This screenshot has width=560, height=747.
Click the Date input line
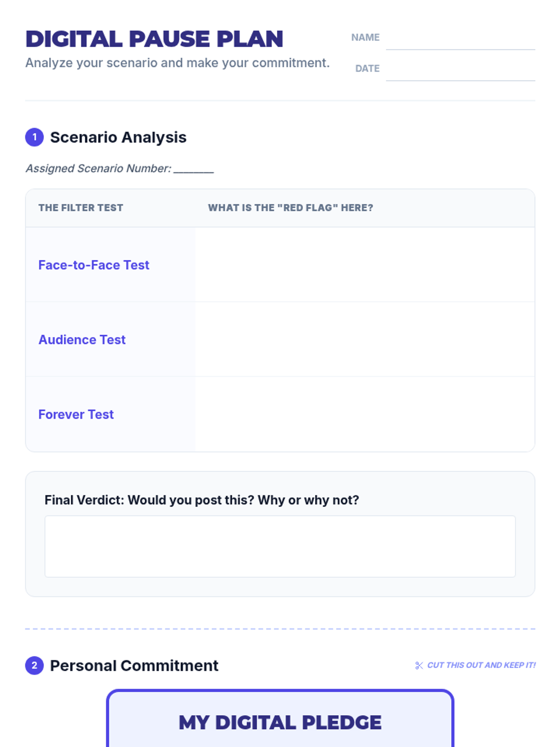[460, 71]
